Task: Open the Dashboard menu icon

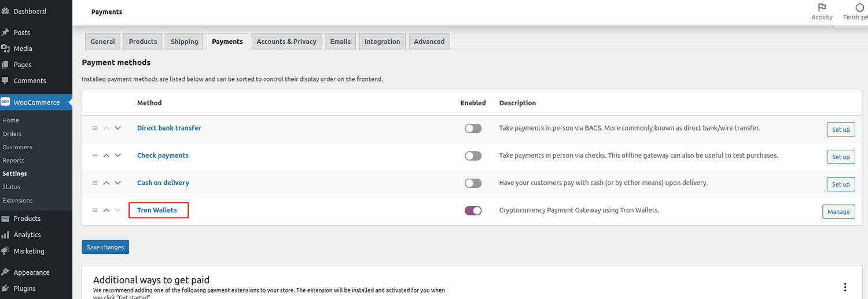Action: 5,11
